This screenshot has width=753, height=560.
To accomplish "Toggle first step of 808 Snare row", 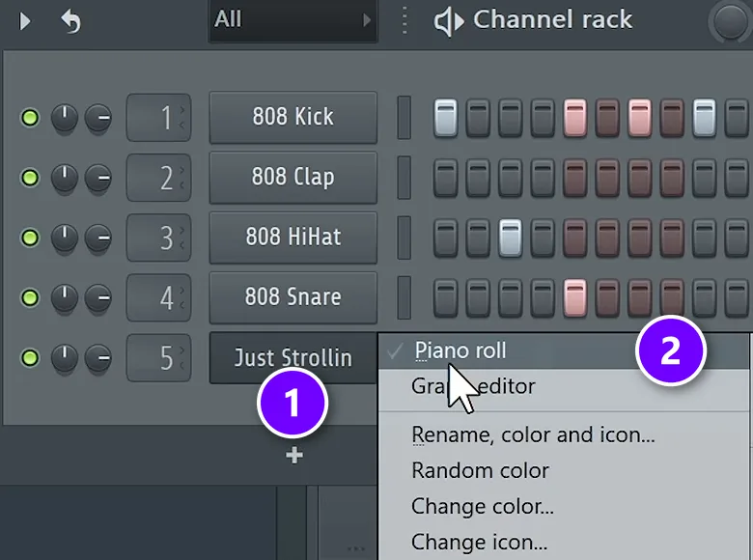I will click(446, 298).
